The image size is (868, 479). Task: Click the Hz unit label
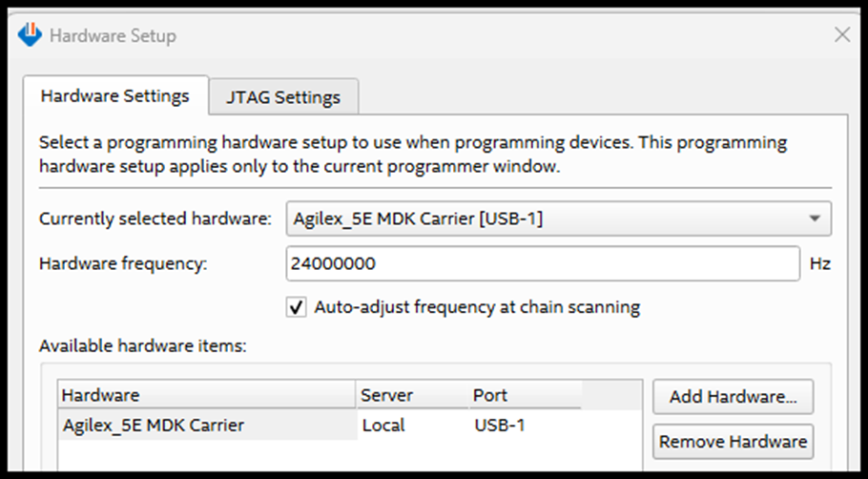(820, 263)
